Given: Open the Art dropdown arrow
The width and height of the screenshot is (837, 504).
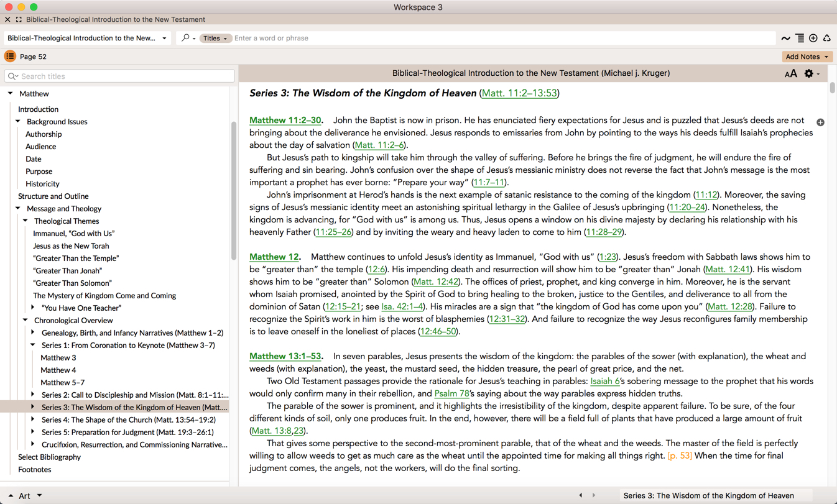Looking at the screenshot, I should pos(39,495).
